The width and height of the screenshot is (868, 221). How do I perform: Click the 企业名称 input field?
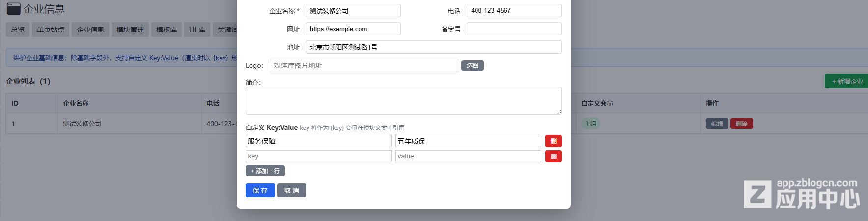click(x=353, y=11)
